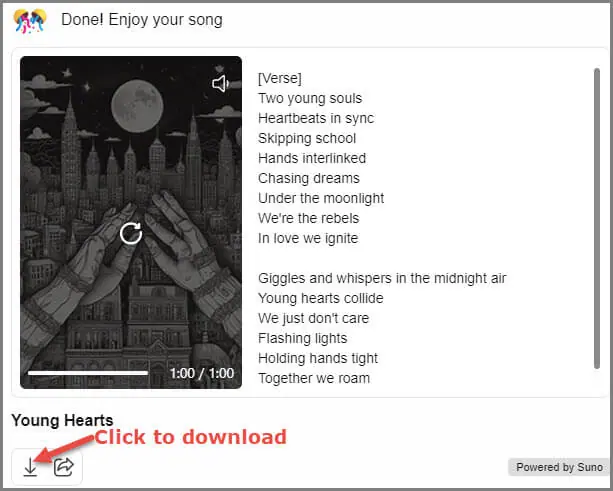
Task: Click the Done! Enjoy your song message
Action: click(142, 20)
